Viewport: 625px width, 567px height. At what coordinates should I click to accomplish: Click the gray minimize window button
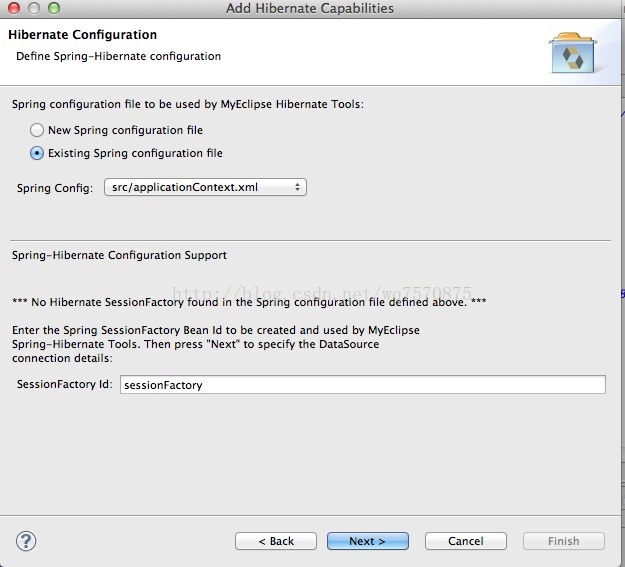tap(34, 8)
